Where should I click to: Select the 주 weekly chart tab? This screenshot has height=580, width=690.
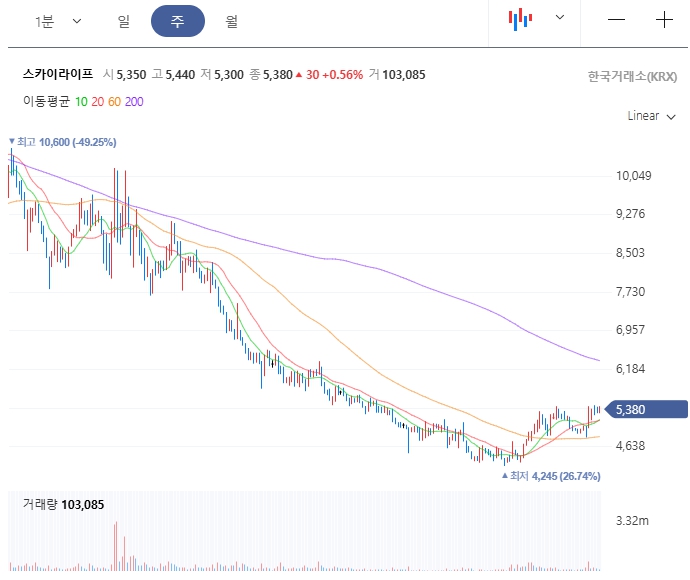[178, 21]
